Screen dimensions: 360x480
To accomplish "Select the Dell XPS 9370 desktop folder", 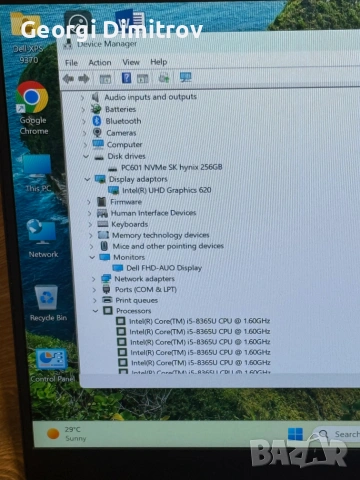I will point(27,38).
